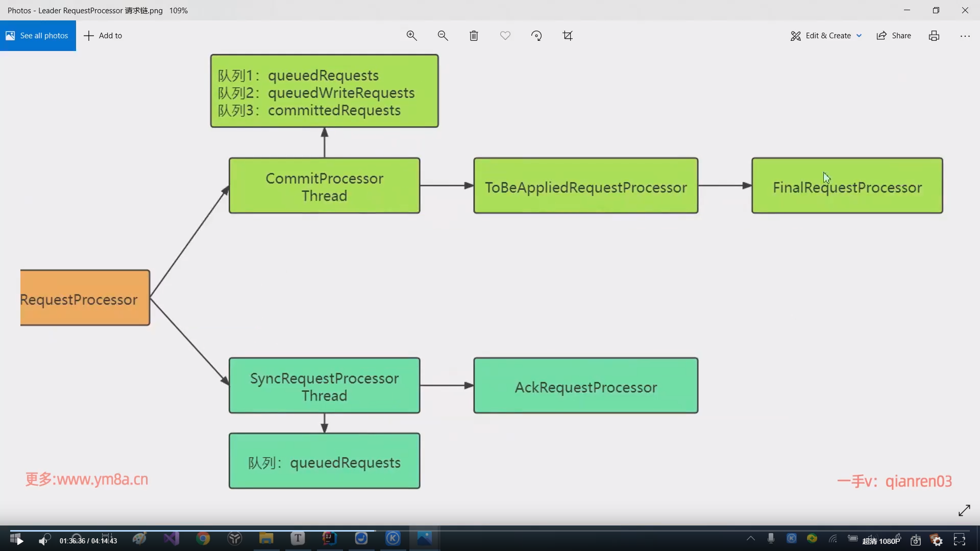Image resolution: width=980 pixels, height=551 pixels.
Task: Go back to See all photos
Action: (38, 36)
